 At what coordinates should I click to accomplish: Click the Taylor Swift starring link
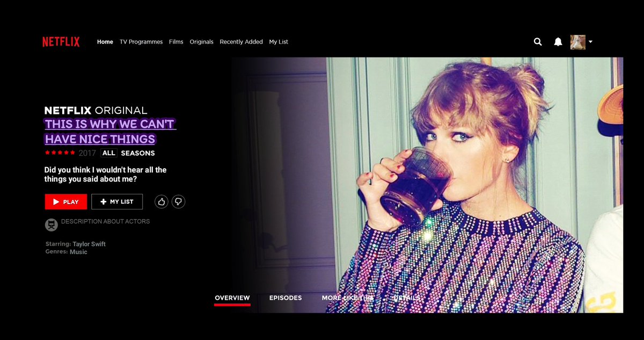[x=89, y=244]
